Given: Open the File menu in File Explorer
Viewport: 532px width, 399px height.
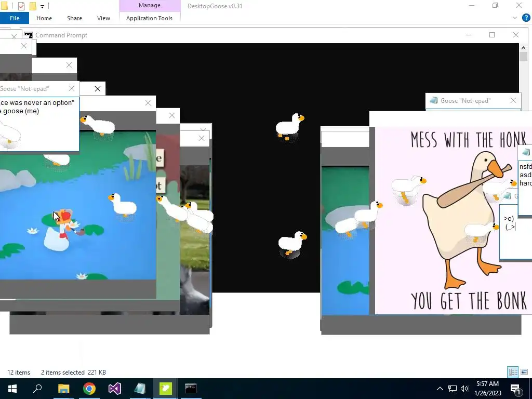Looking at the screenshot, I should [x=14, y=18].
